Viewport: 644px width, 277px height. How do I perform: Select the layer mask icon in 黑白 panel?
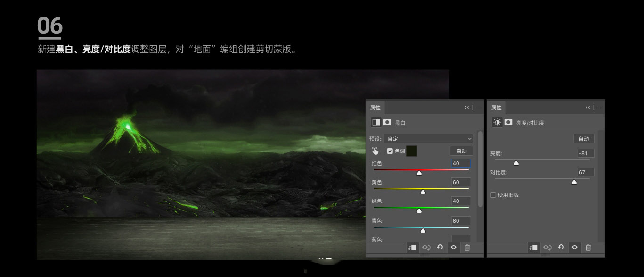387,122
